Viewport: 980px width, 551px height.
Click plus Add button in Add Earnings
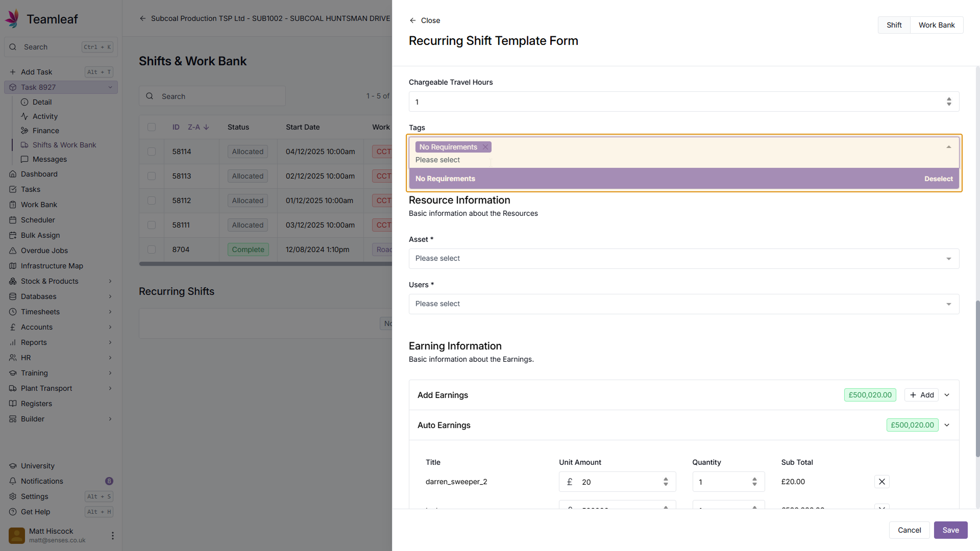[x=921, y=395]
